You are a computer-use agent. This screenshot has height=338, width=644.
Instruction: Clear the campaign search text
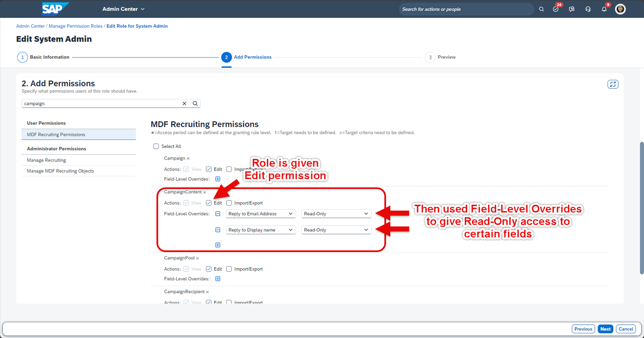pyautogui.click(x=185, y=103)
